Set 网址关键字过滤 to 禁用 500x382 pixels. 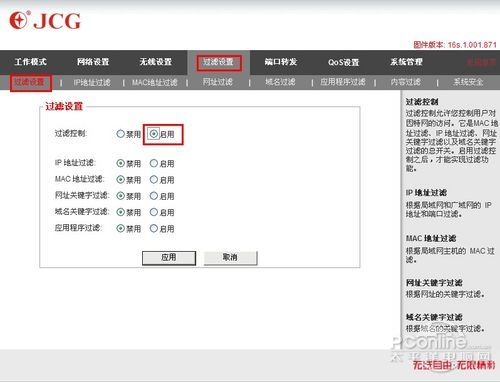[120, 196]
